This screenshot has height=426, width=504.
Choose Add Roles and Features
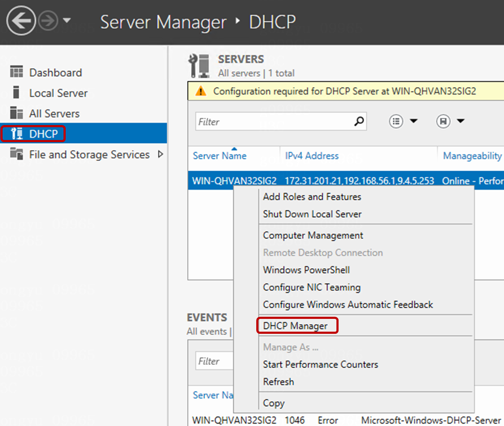[312, 197]
